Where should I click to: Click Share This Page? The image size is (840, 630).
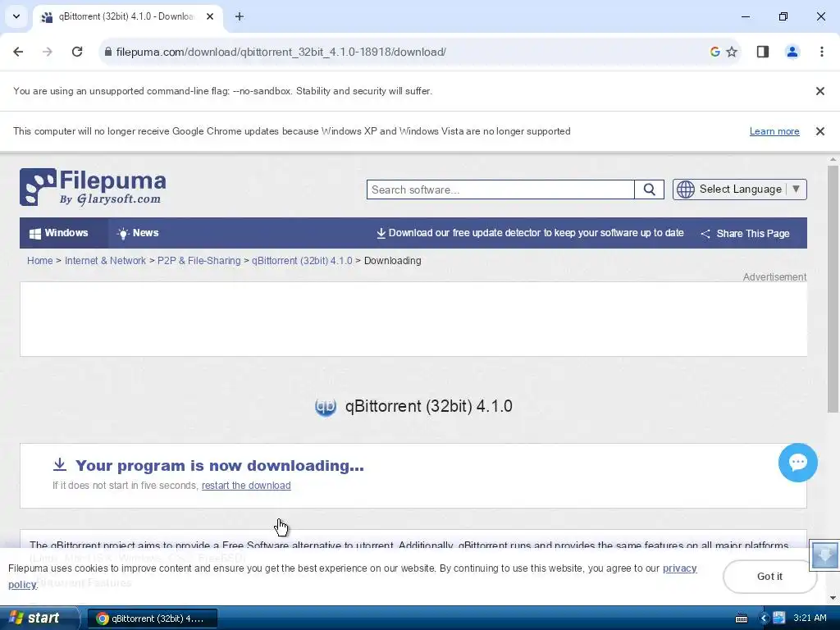(745, 234)
